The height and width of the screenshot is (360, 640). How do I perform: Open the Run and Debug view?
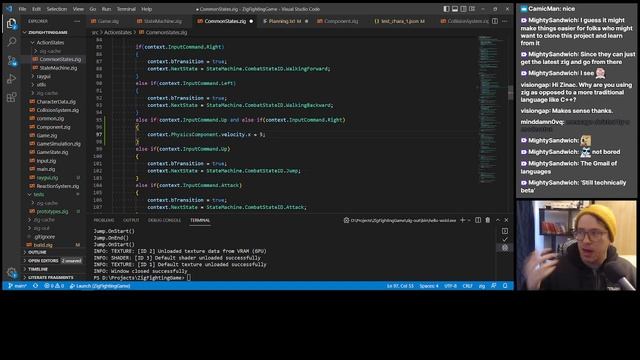pyautogui.click(x=11, y=79)
